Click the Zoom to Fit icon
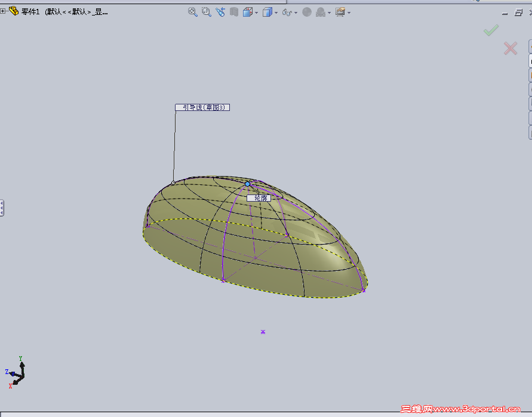532x417 pixels. point(193,12)
